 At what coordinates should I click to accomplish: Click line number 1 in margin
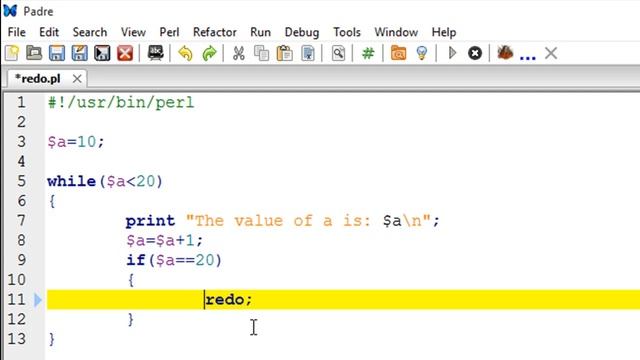pos(21,102)
